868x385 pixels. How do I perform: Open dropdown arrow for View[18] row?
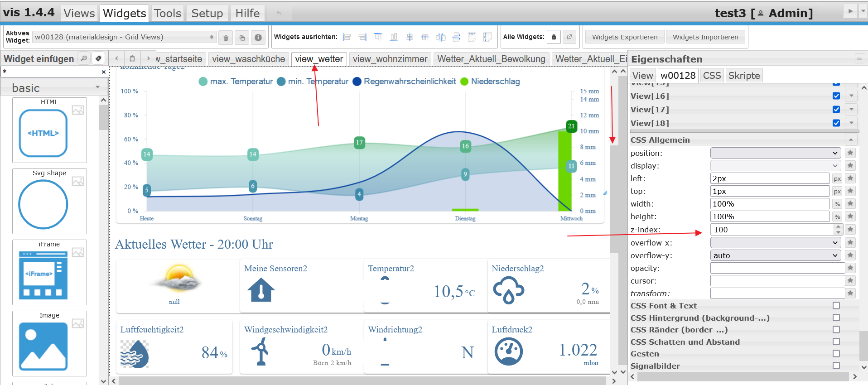(x=851, y=123)
